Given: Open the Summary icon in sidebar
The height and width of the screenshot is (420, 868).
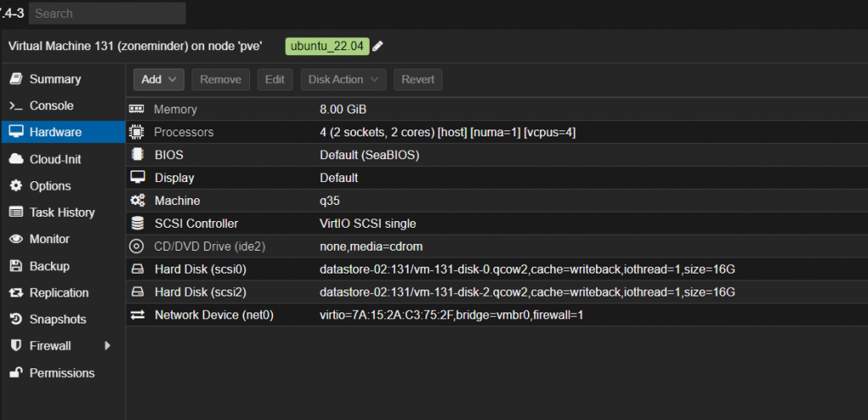Looking at the screenshot, I should pos(15,79).
